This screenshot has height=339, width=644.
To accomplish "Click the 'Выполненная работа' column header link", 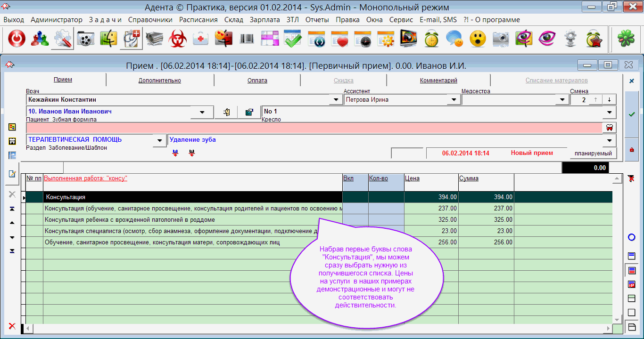I will 85,178.
